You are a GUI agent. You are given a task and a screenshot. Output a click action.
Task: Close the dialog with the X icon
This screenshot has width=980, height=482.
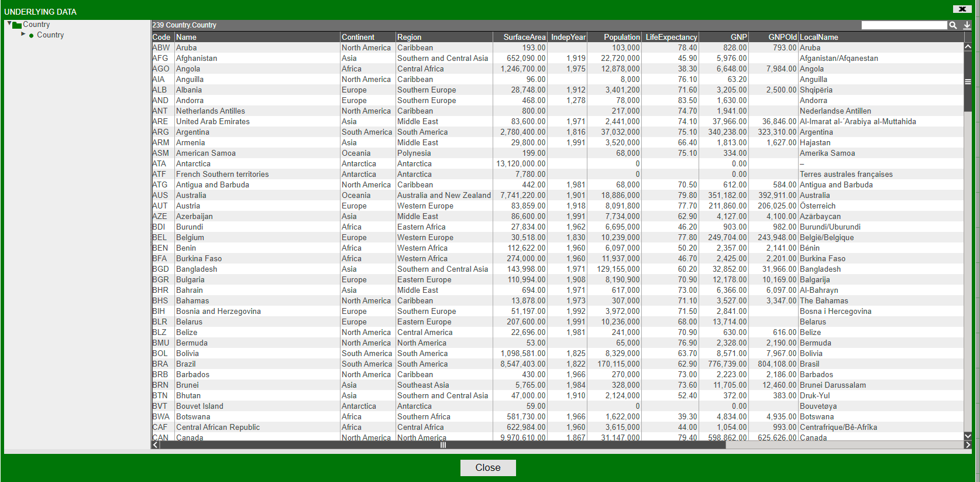(x=962, y=9)
